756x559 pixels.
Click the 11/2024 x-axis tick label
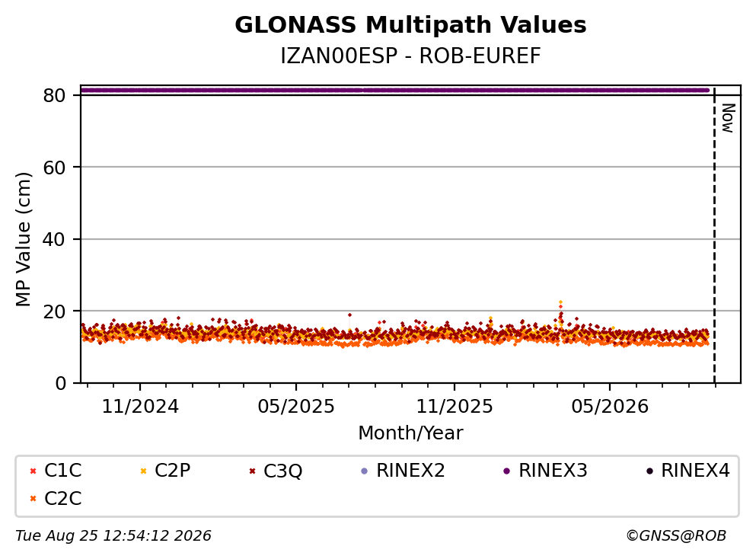point(140,407)
